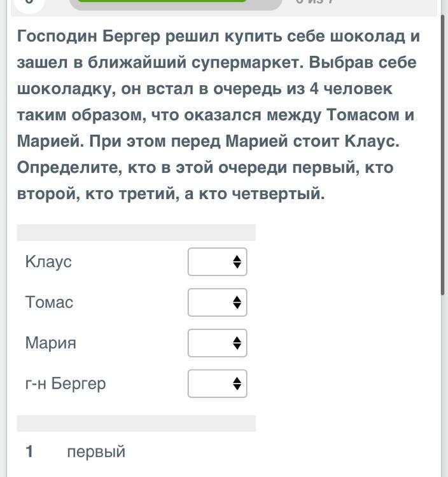
Task: Click the green quiz progress bar
Action: point(175,2)
